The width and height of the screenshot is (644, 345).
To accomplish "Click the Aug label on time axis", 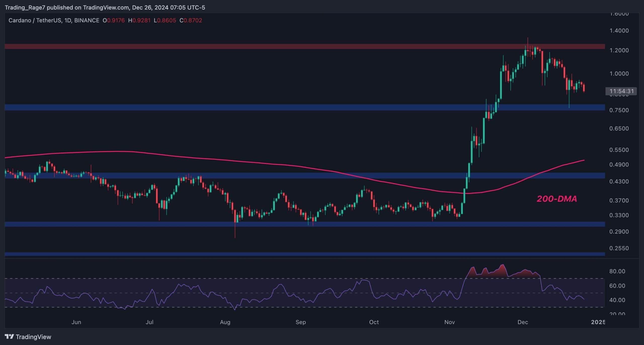I will 225,322.
